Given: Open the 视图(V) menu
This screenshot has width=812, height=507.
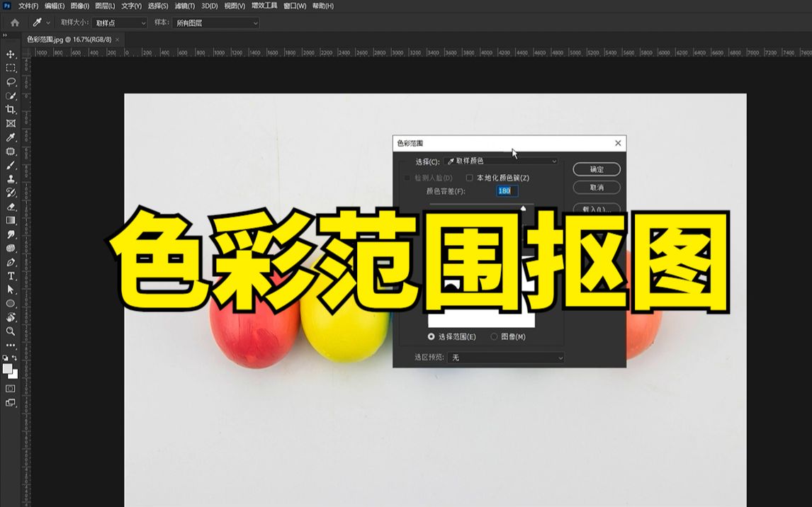Looking at the screenshot, I should pyautogui.click(x=235, y=6).
